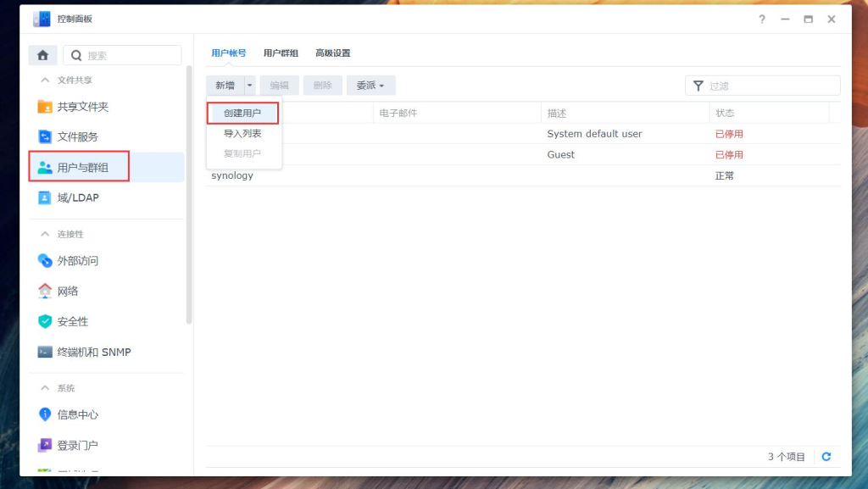Click the 过滤 filter field

point(761,85)
